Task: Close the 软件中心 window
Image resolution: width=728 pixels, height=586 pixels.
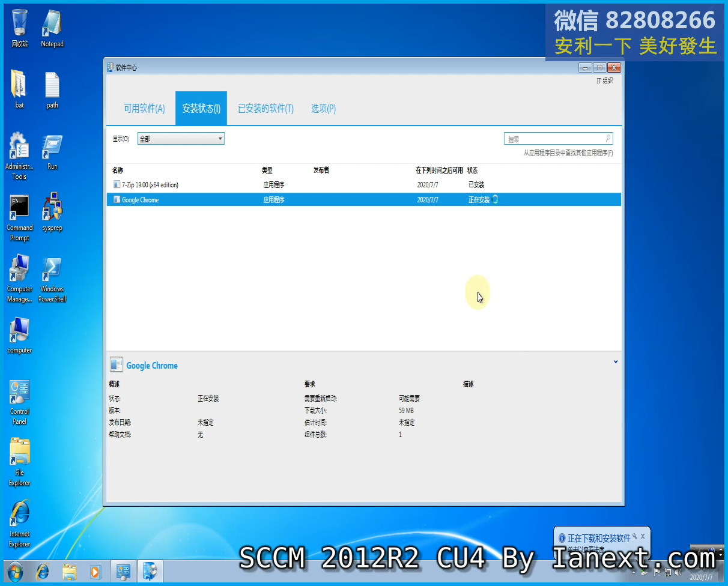Action: tap(614, 68)
